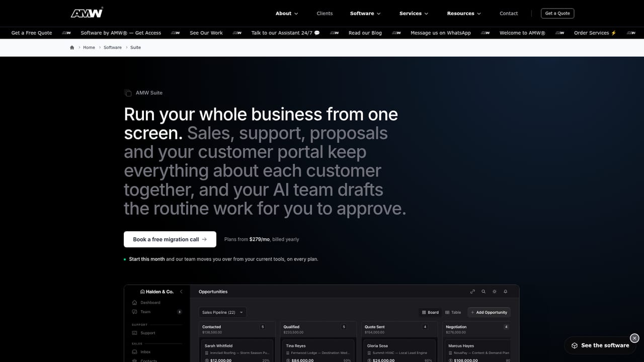Click the Home breadcrumb text
644x362 pixels.
pyautogui.click(x=89, y=47)
